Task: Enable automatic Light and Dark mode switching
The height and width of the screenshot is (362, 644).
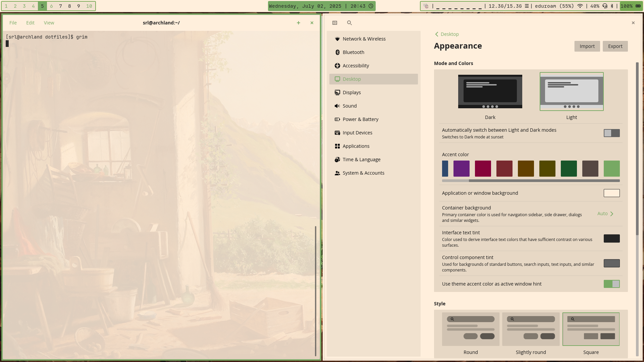Action: (x=611, y=133)
